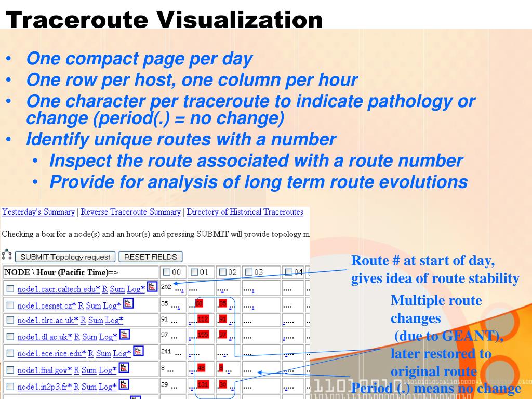The width and height of the screenshot is (532, 399).
Task: Click the red route number 155
Action: click(203, 335)
